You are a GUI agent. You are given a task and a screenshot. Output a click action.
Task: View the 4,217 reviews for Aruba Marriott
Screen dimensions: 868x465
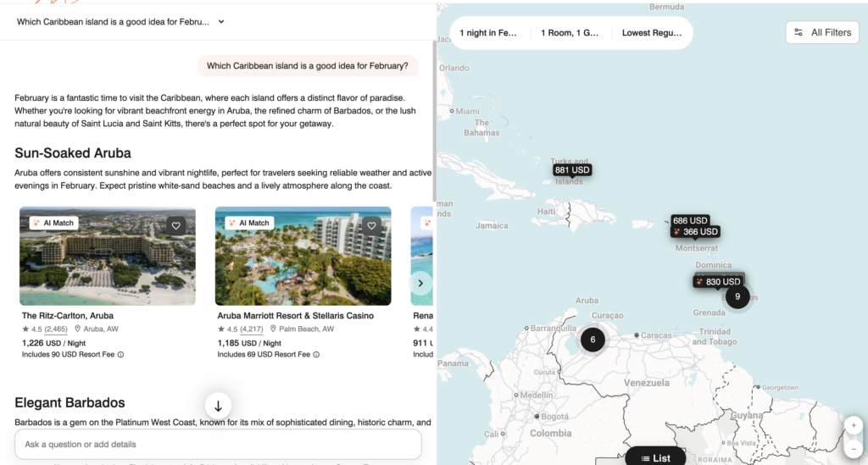click(251, 329)
